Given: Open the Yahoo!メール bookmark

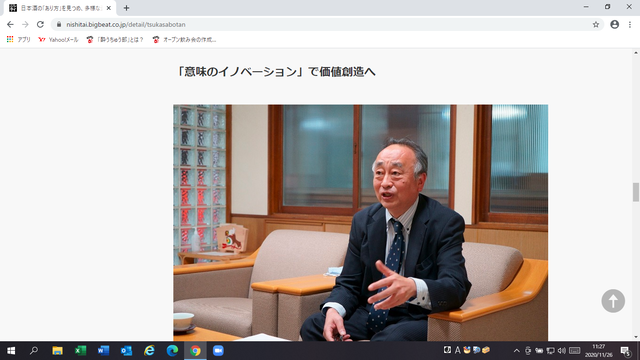Looking at the screenshot, I should 58,40.
